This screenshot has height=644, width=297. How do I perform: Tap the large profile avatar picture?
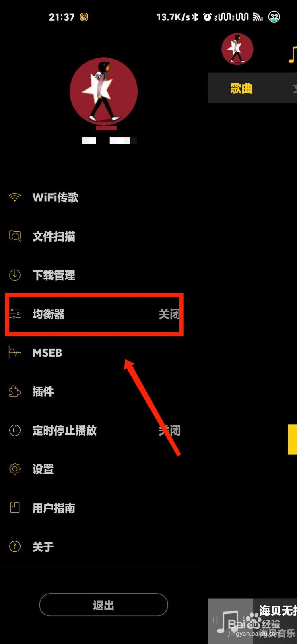click(104, 92)
